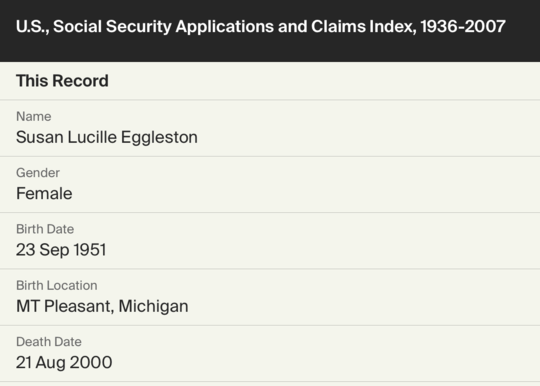Click the 1936-2007 year range in title
The height and width of the screenshot is (386, 540).
pyautogui.click(x=463, y=27)
